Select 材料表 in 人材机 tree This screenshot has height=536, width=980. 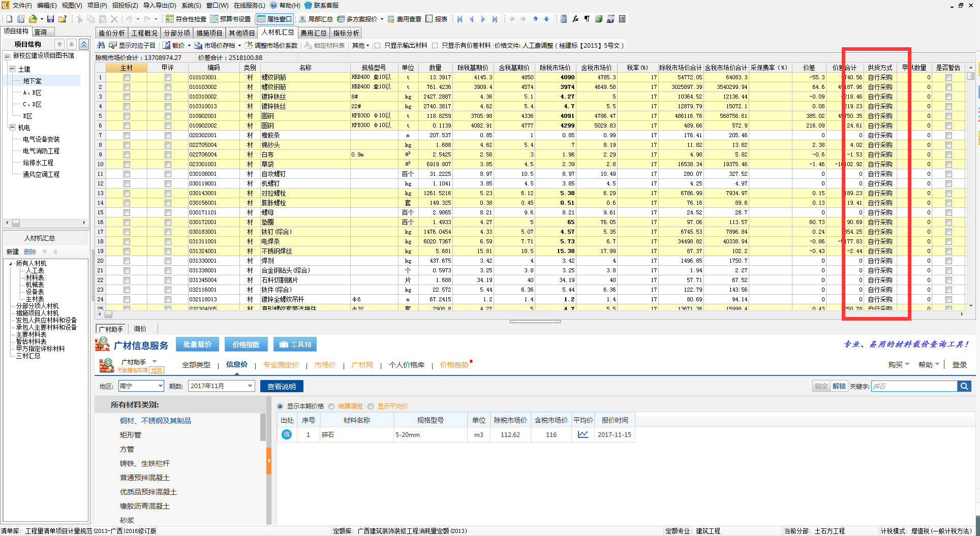pos(35,277)
